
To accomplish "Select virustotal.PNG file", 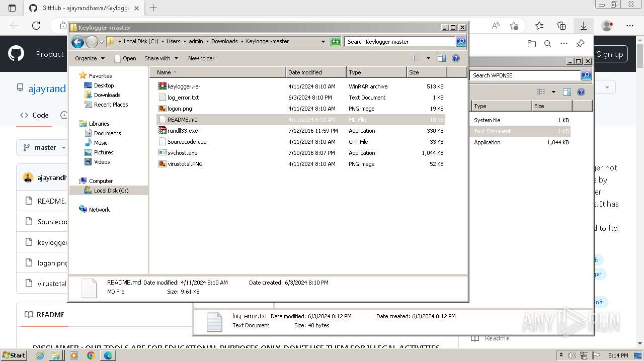I will coord(301,164).
